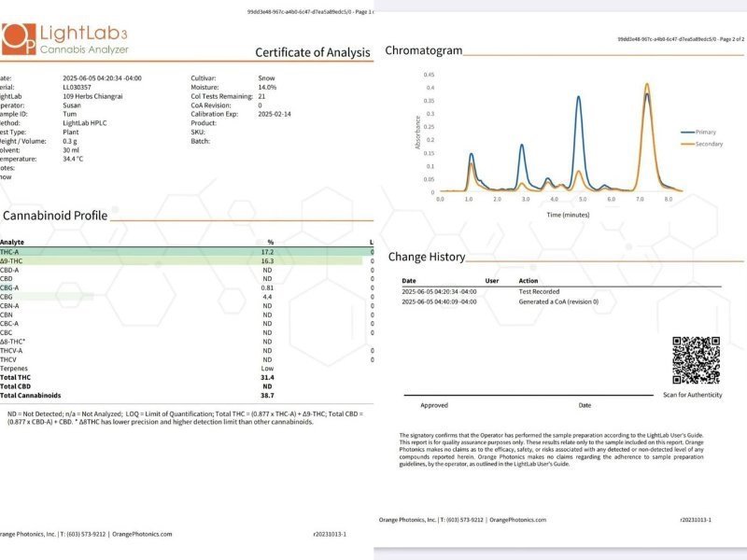Click the Total THC value 31.4
This screenshot has height=560, width=747.
click(267, 377)
